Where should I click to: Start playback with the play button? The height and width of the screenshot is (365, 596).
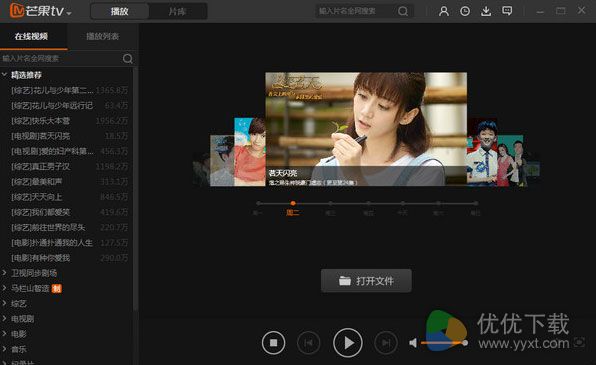347,343
